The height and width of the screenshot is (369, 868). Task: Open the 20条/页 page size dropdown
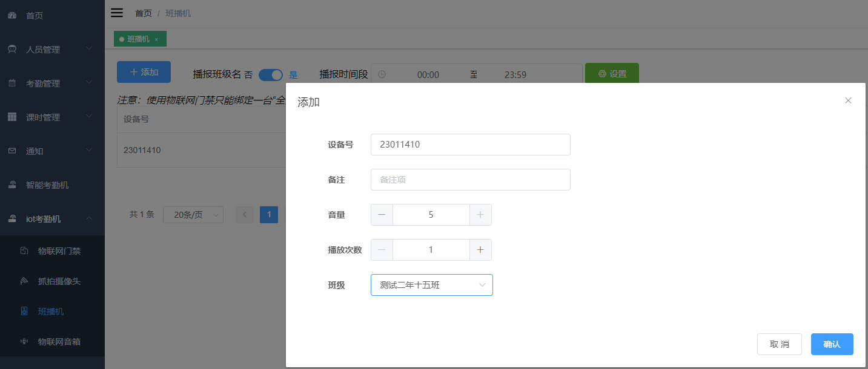click(193, 214)
